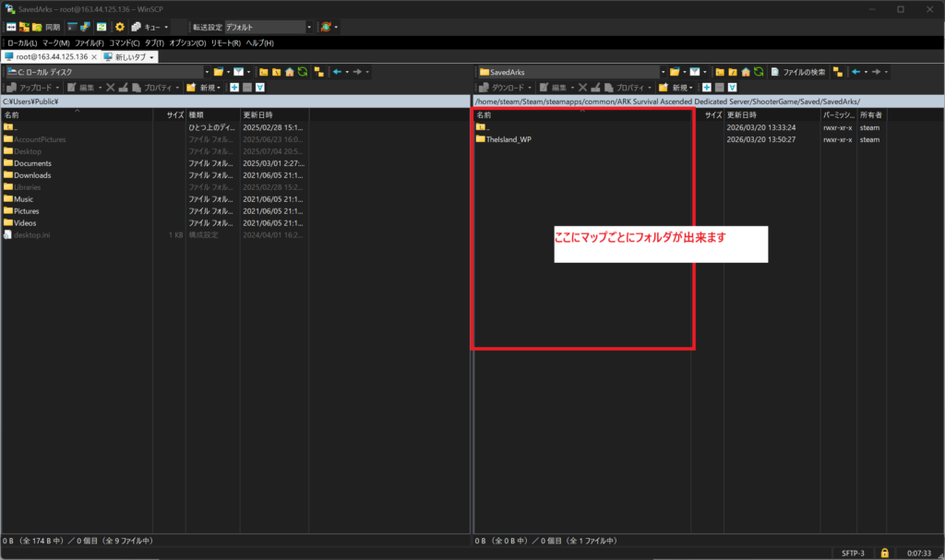Open the コマンド(C) menu

click(124, 42)
